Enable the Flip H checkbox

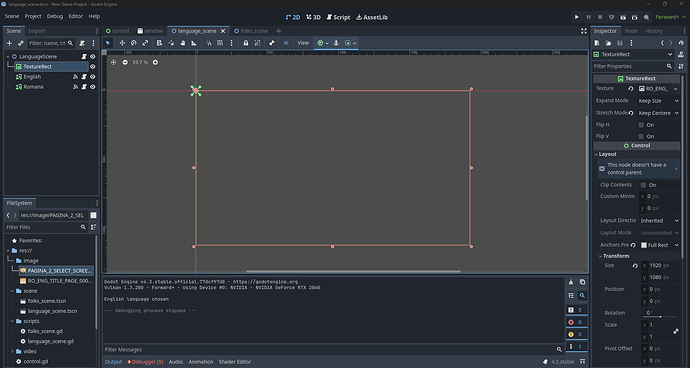tap(641, 125)
